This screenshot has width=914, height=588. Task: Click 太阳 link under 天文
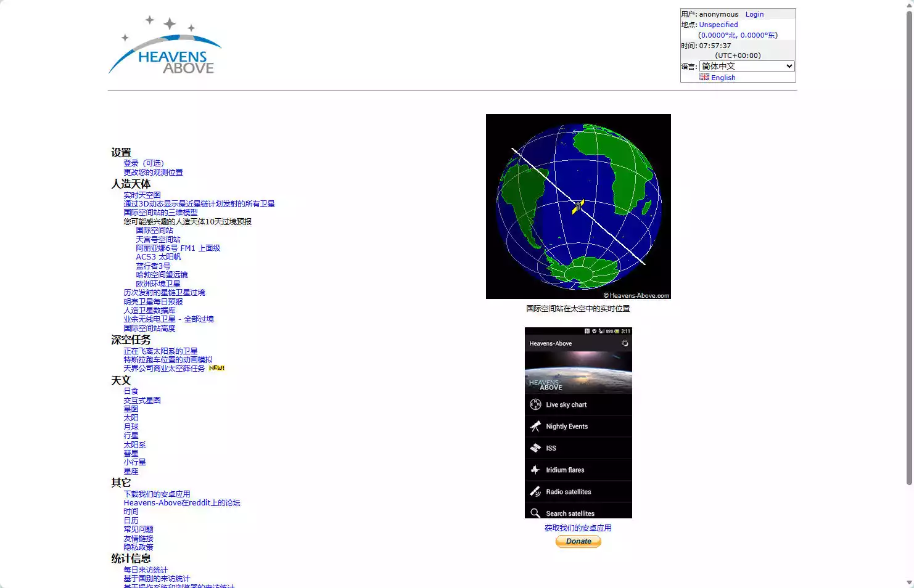click(x=131, y=418)
